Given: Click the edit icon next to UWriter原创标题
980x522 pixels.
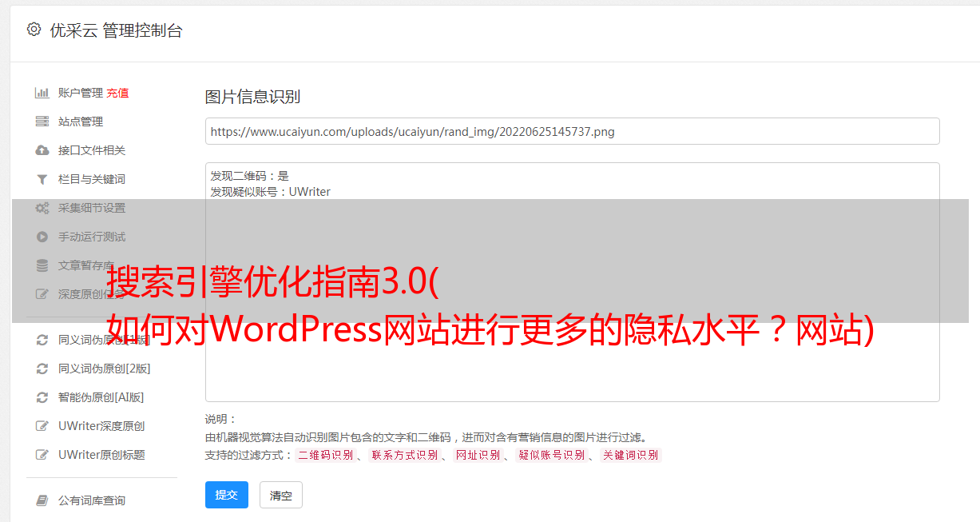Looking at the screenshot, I should (42, 455).
